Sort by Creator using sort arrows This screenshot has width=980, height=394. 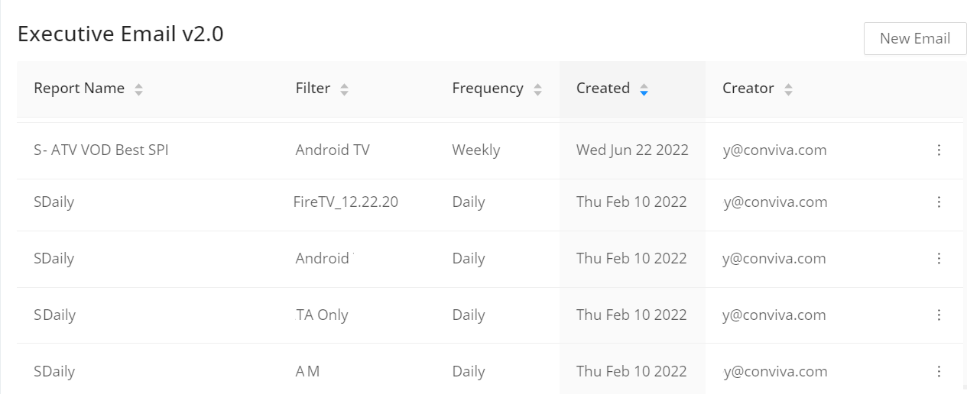click(x=788, y=89)
